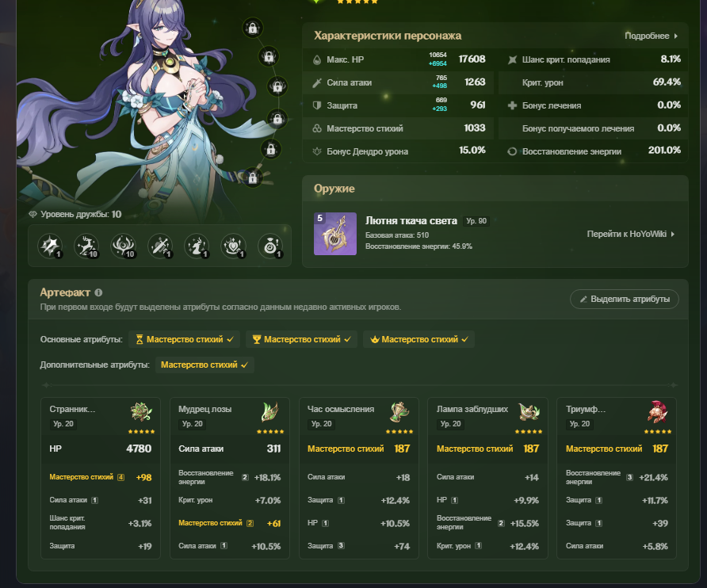The image size is (707, 588).
Task: Click the Макс. HP water drop icon
Action: coord(317,59)
